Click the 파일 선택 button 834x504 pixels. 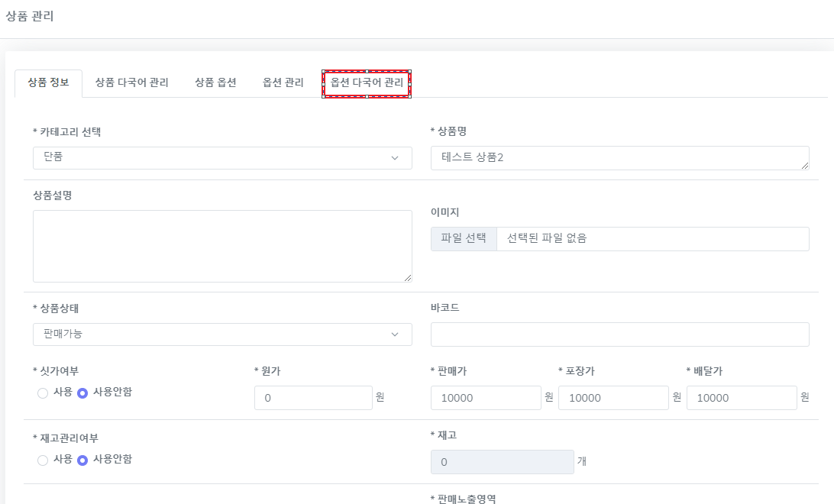464,239
